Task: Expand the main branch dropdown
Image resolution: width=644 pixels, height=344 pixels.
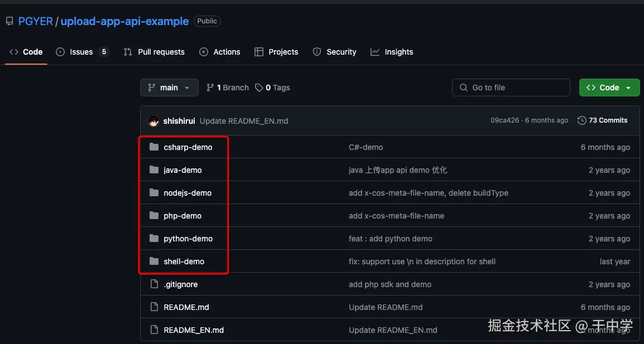Action: 169,88
